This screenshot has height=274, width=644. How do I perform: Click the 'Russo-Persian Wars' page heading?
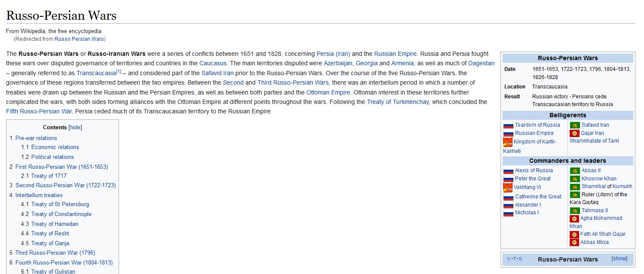(61, 15)
